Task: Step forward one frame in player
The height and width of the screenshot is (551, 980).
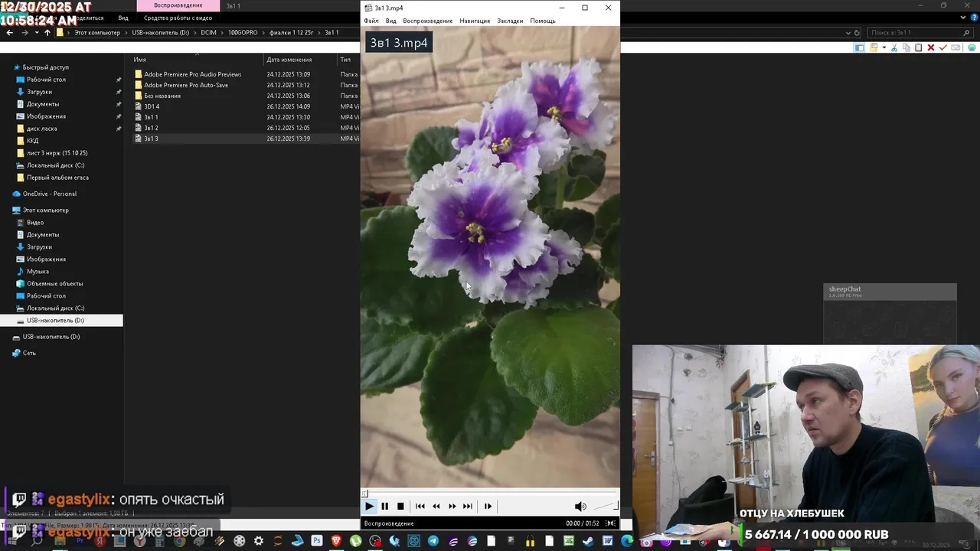Action: click(x=488, y=506)
